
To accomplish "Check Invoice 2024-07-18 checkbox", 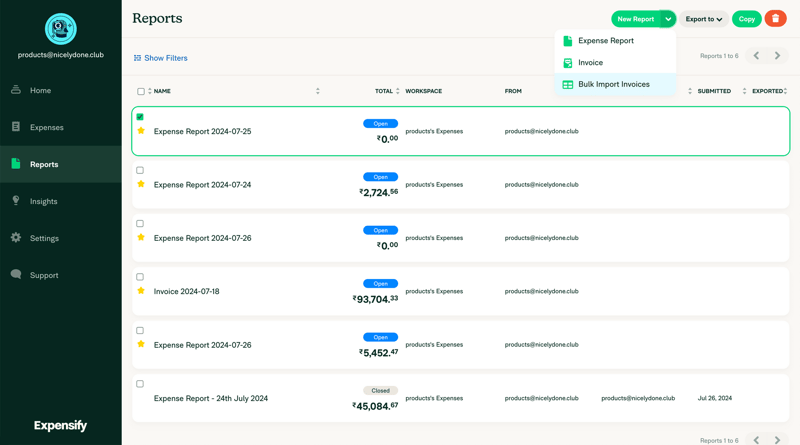I will pyautogui.click(x=140, y=277).
